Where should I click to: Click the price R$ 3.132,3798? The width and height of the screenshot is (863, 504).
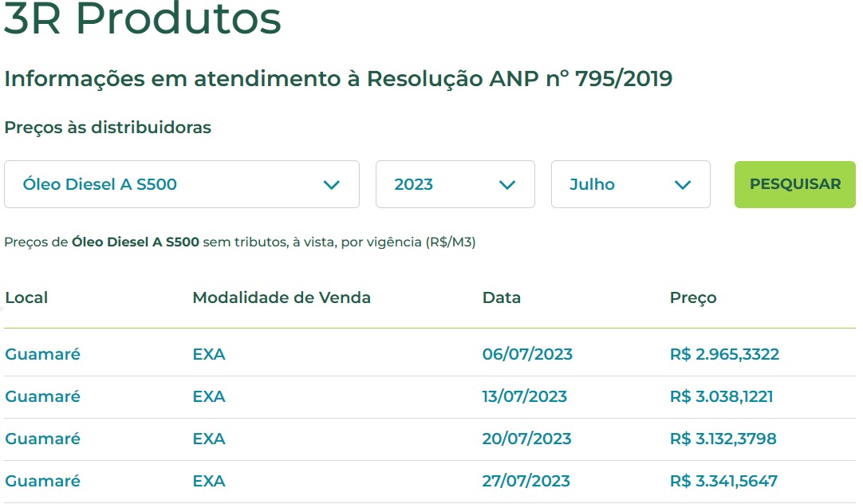[723, 439]
